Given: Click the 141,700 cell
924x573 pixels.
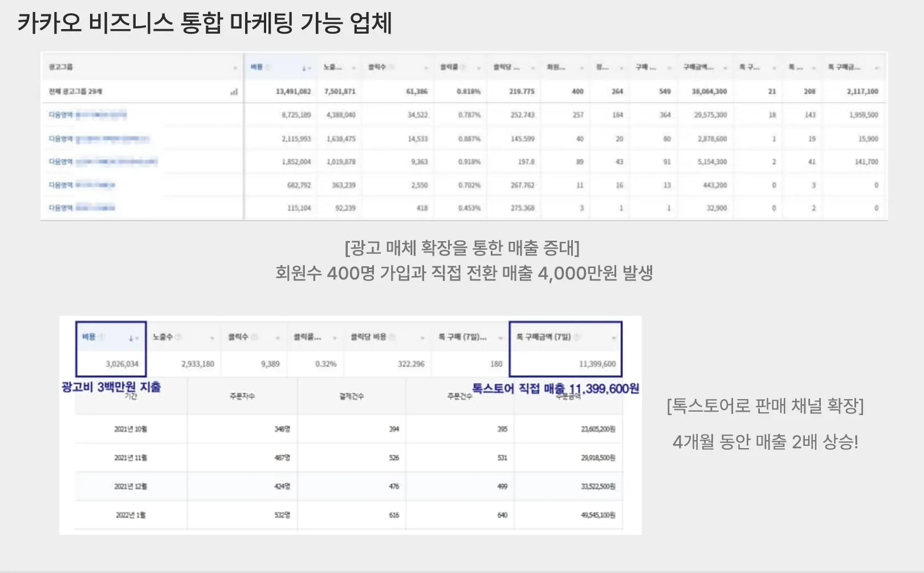Looking at the screenshot, I should [866, 161].
